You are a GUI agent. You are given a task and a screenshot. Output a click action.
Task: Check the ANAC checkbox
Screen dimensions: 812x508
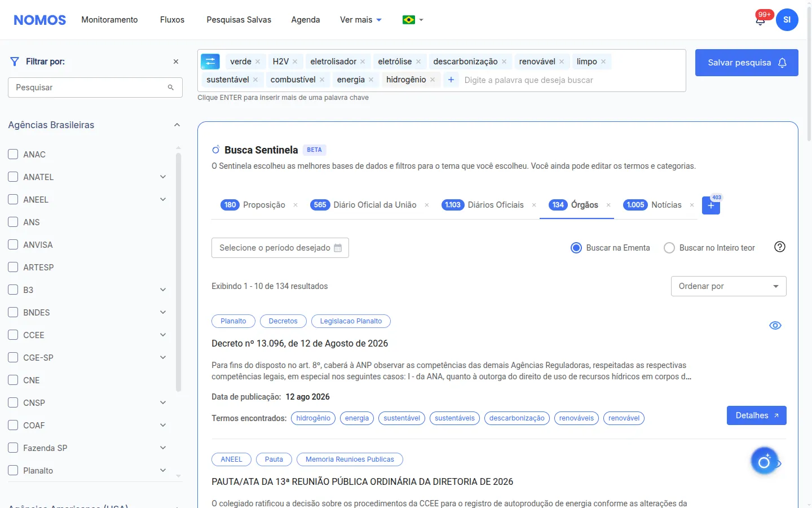click(x=13, y=154)
